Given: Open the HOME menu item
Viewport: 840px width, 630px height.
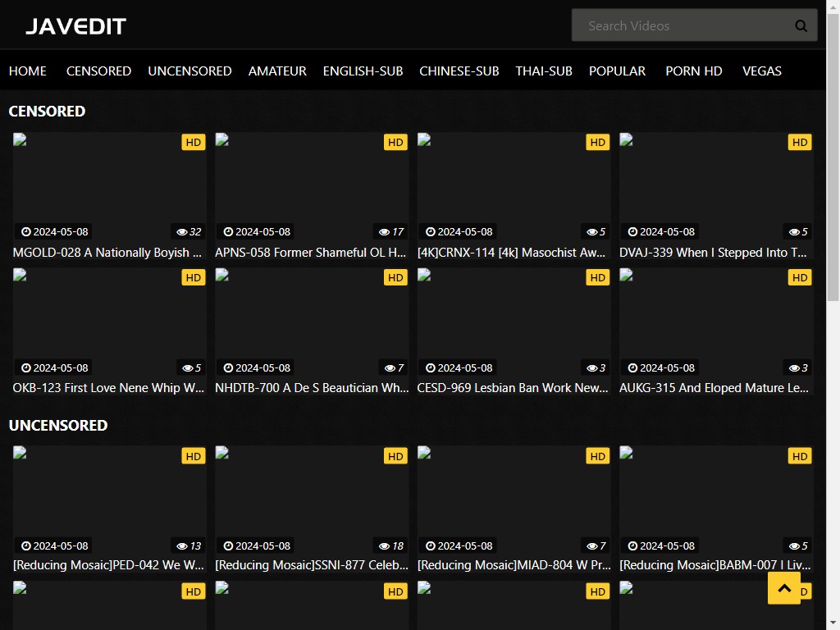Looking at the screenshot, I should click(x=28, y=71).
